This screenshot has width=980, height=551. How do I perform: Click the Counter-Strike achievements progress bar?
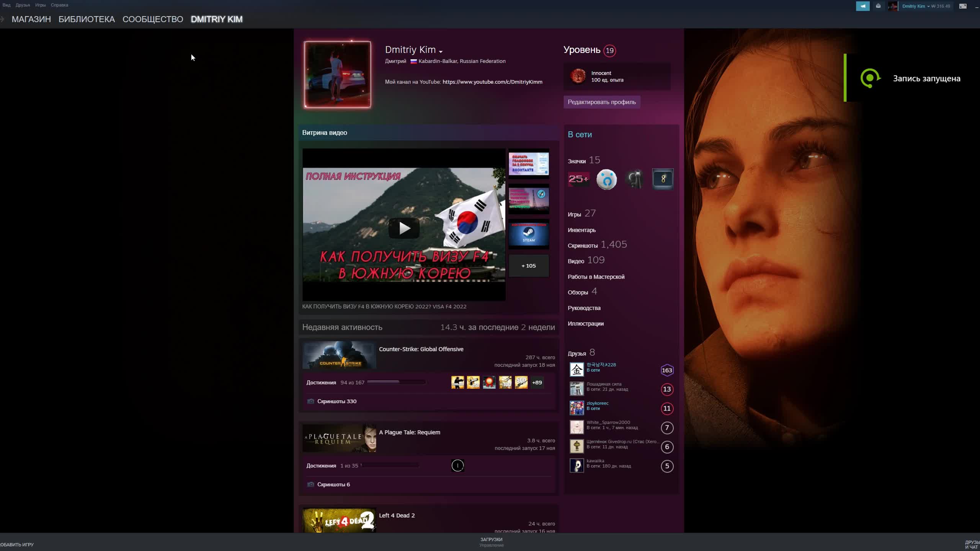pyautogui.click(x=396, y=382)
